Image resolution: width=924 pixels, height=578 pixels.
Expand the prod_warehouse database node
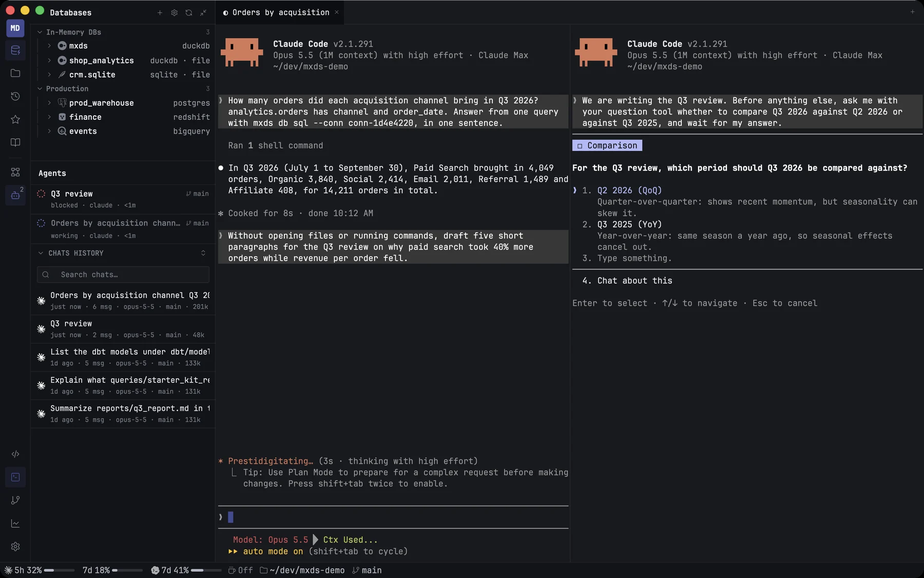tap(49, 103)
